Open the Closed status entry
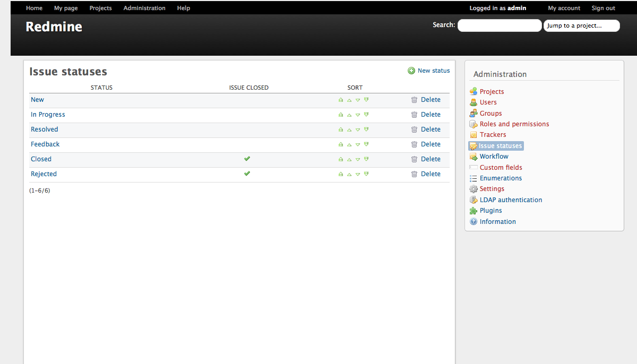Screen dimensions: 637x364 tap(41, 159)
